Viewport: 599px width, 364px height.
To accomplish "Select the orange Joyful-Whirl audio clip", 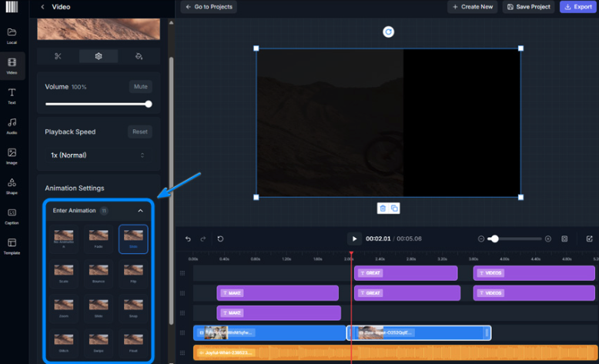I will 396,352.
